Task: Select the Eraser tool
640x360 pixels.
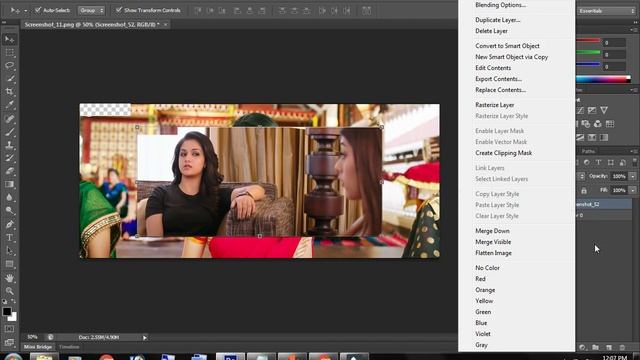Action: 9,171
